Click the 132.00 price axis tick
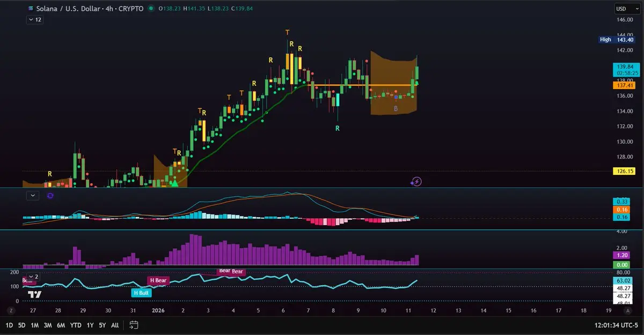The image size is (644, 335). (625, 126)
